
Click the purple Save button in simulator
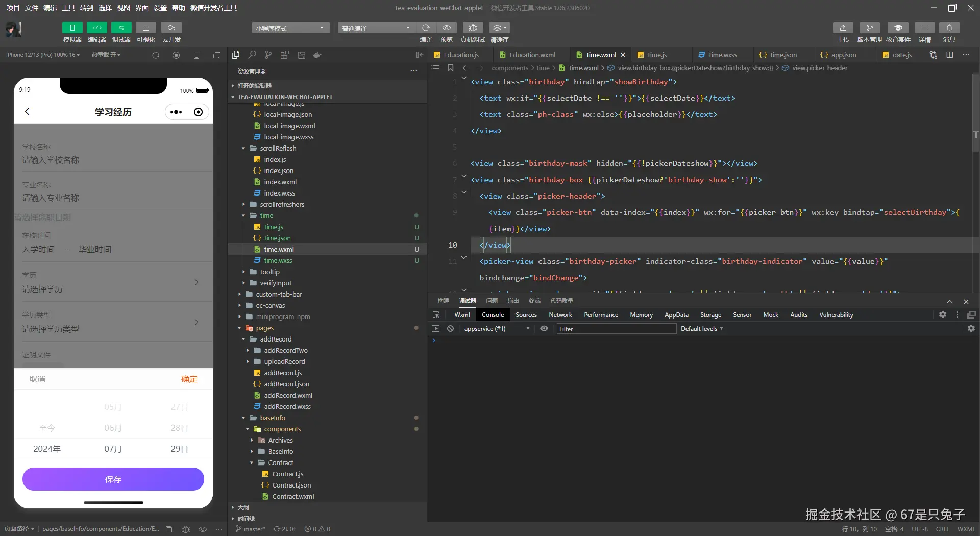[113, 479]
